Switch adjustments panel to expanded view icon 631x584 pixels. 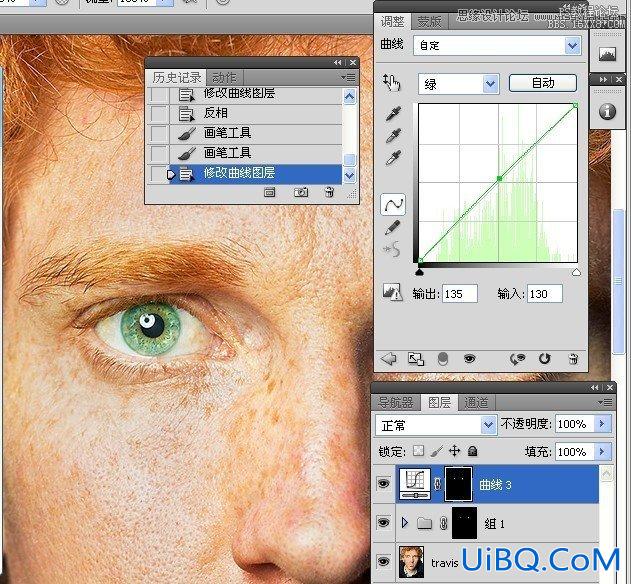pos(416,359)
